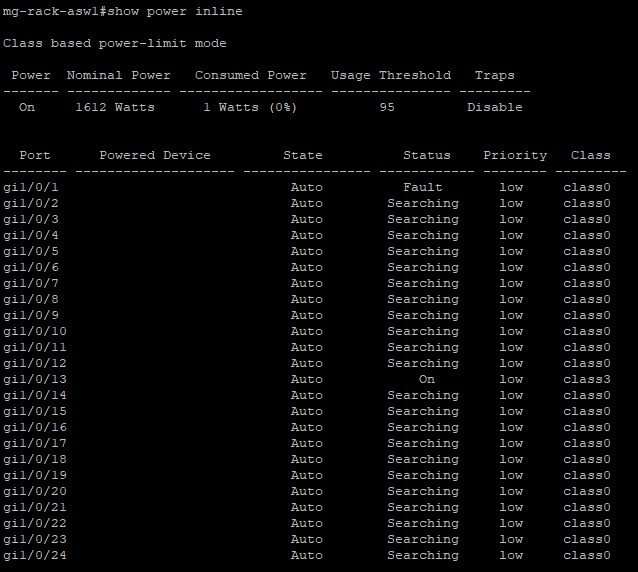Click 'low' priority of port gi1/0/13

511,380
